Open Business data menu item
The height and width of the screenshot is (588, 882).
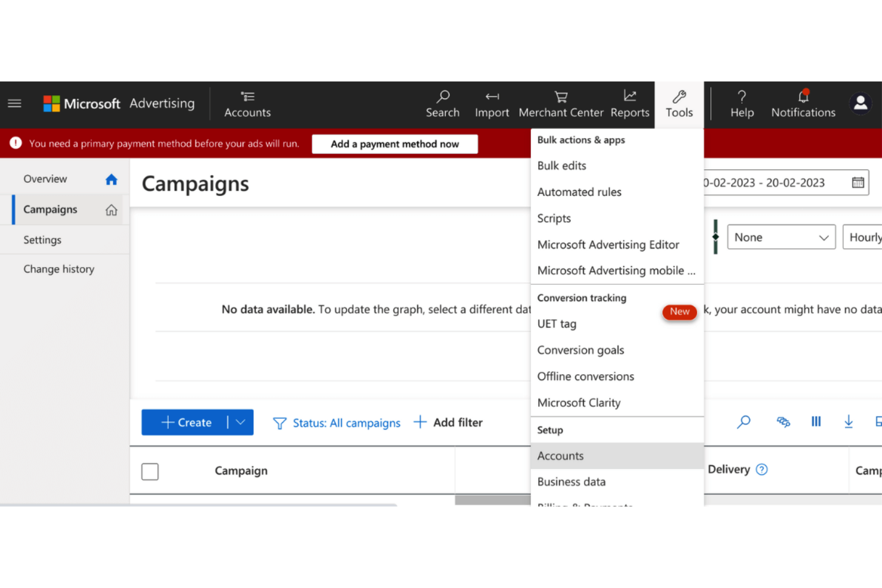pyautogui.click(x=617, y=481)
